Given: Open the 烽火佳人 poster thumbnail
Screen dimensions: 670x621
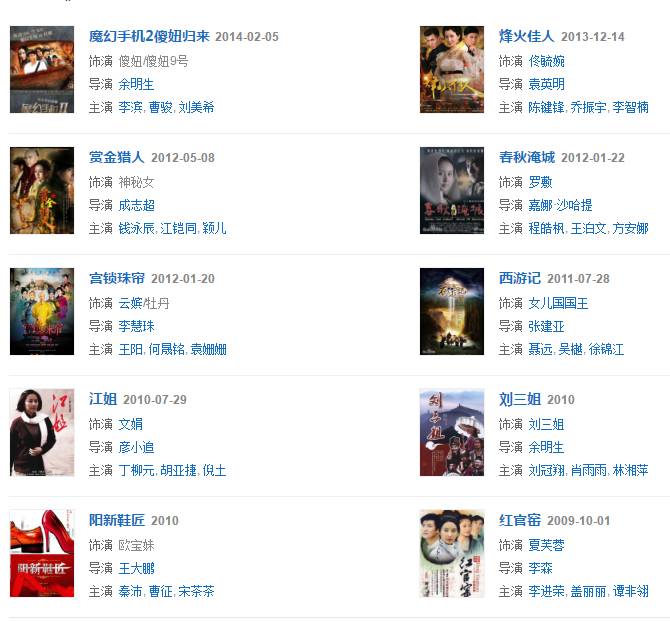Looking at the screenshot, I should coord(452,70).
